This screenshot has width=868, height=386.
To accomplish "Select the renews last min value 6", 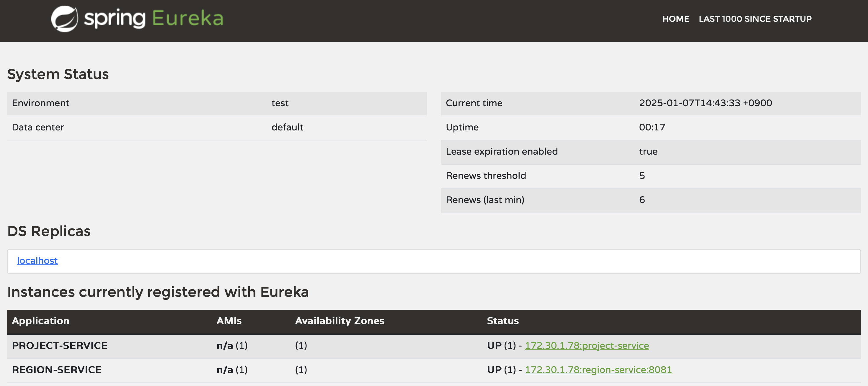I will (x=642, y=200).
